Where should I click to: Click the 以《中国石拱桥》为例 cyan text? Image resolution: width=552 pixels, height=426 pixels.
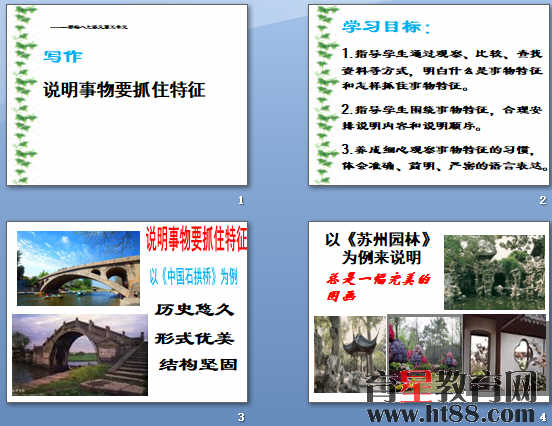click(194, 276)
